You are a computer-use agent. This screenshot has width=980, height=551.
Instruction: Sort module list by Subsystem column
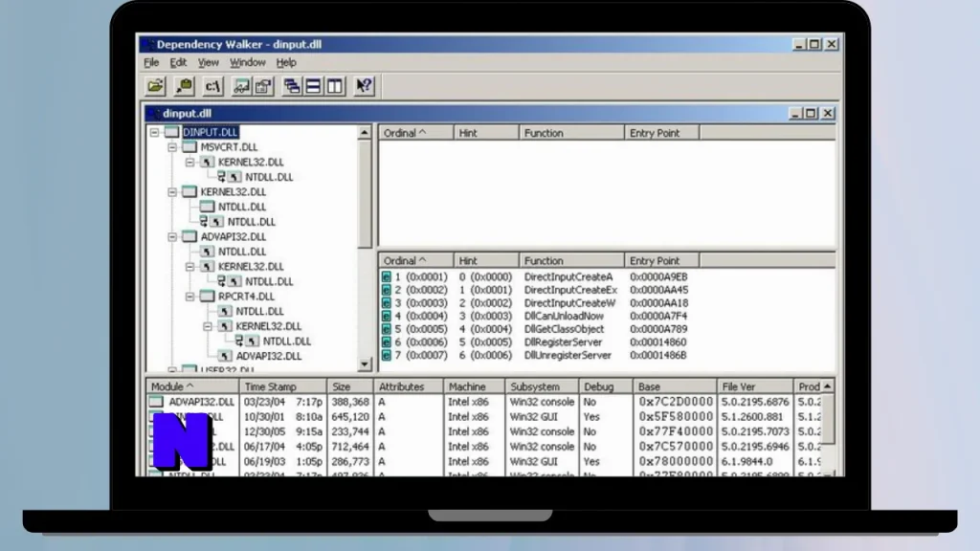coord(542,386)
